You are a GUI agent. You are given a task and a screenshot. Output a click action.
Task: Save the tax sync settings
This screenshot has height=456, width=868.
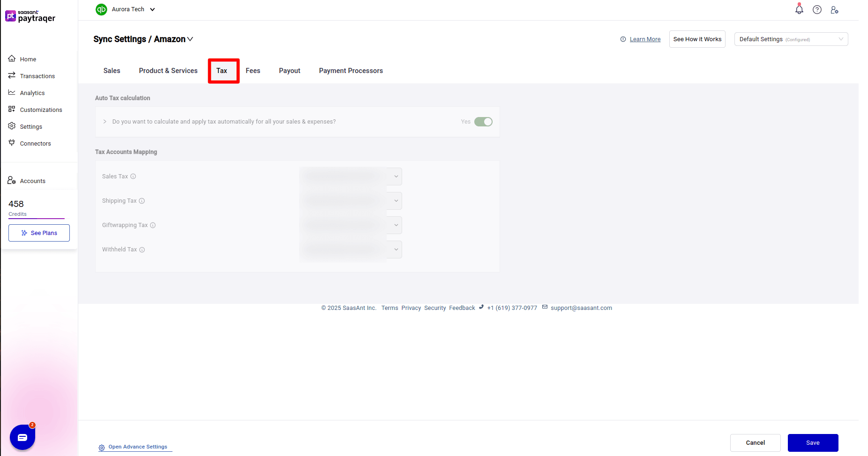[x=813, y=443]
